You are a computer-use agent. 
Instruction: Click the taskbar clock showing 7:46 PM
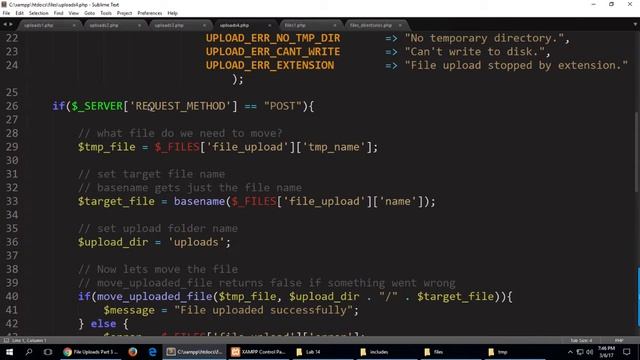606,352
